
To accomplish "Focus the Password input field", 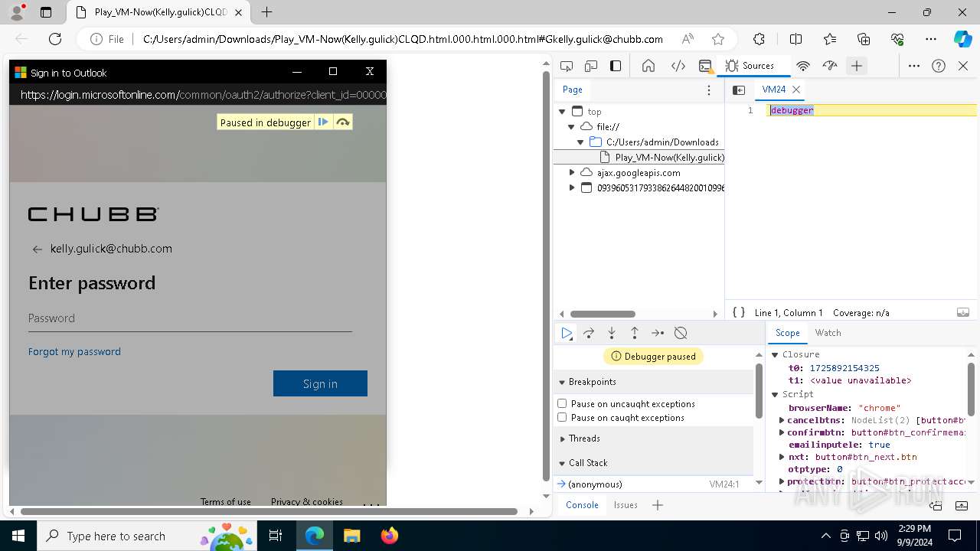I will coord(190,318).
